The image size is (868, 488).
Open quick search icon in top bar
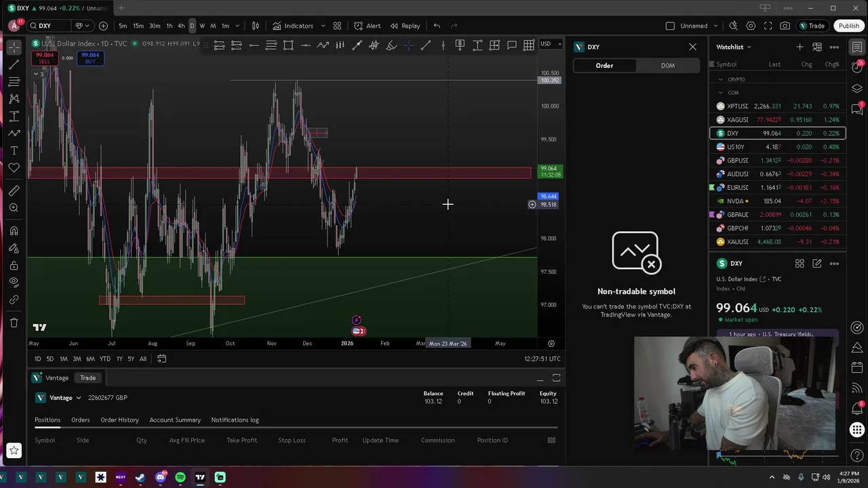pos(733,26)
